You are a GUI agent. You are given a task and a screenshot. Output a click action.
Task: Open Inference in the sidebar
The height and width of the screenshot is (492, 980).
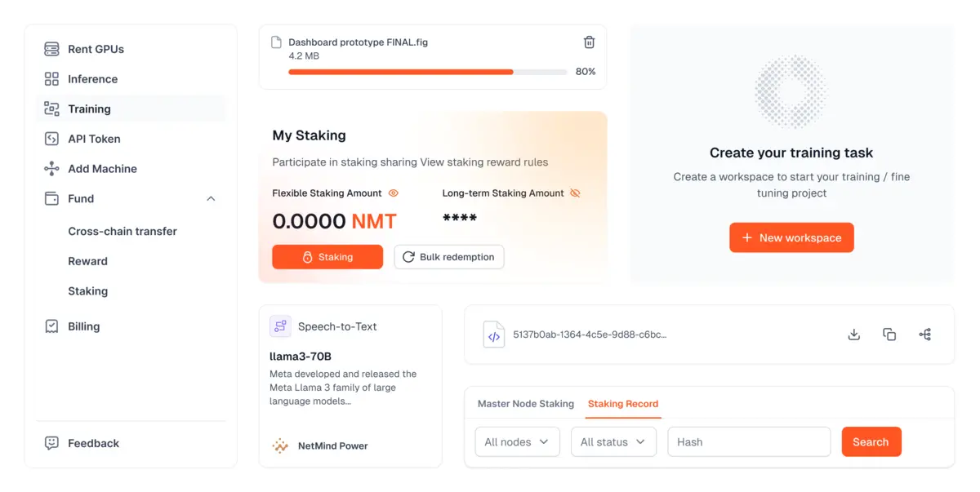(x=92, y=79)
